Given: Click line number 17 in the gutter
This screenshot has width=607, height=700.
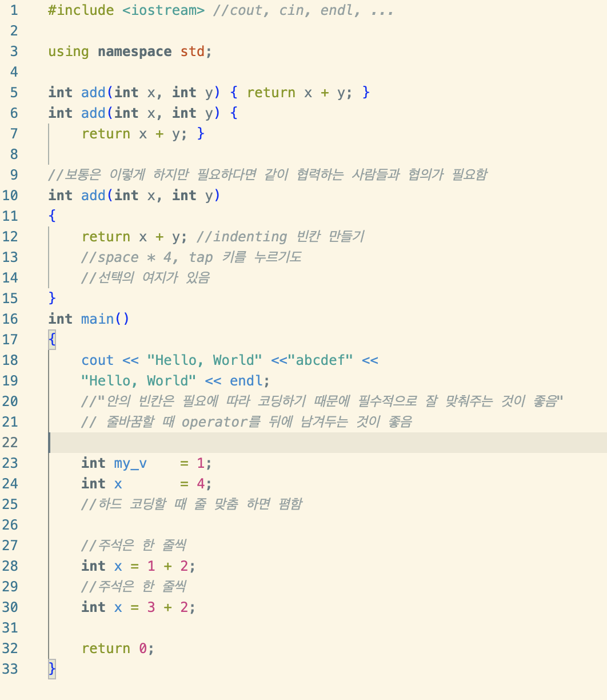Looking at the screenshot, I should 10,340.
